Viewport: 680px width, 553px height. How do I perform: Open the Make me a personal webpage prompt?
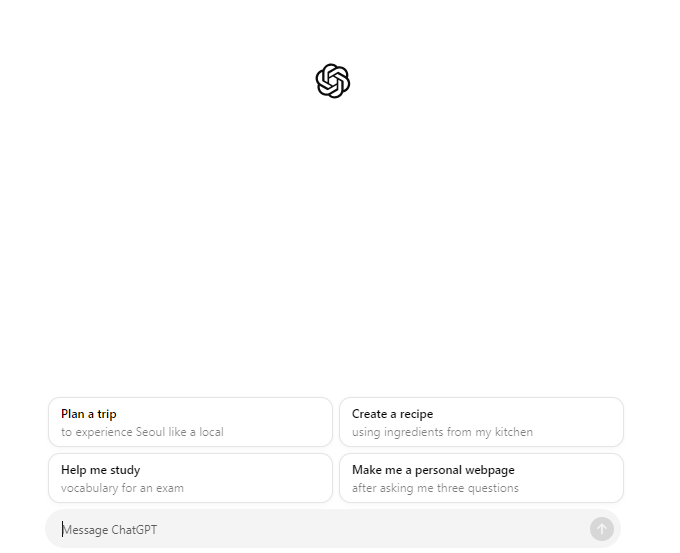pyautogui.click(x=481, y=478)
